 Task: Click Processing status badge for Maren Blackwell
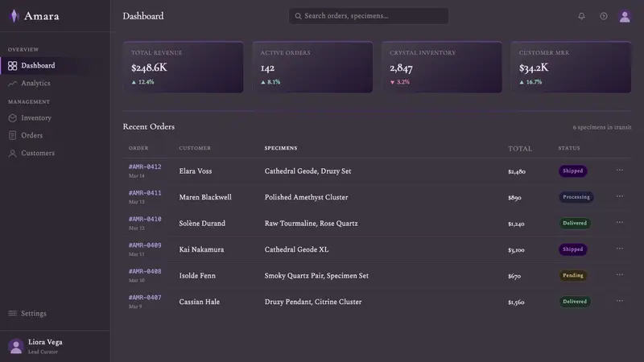point(576,197)
